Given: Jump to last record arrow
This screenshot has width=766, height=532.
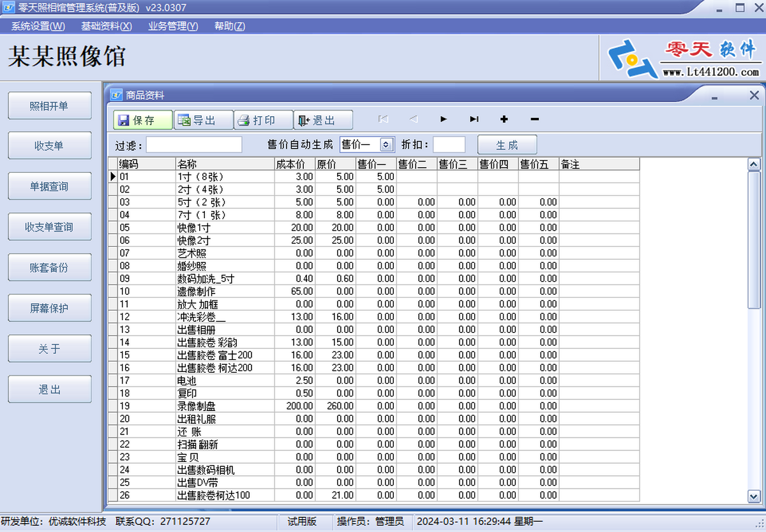Looking at the screenshot, I should coord(474,119).
